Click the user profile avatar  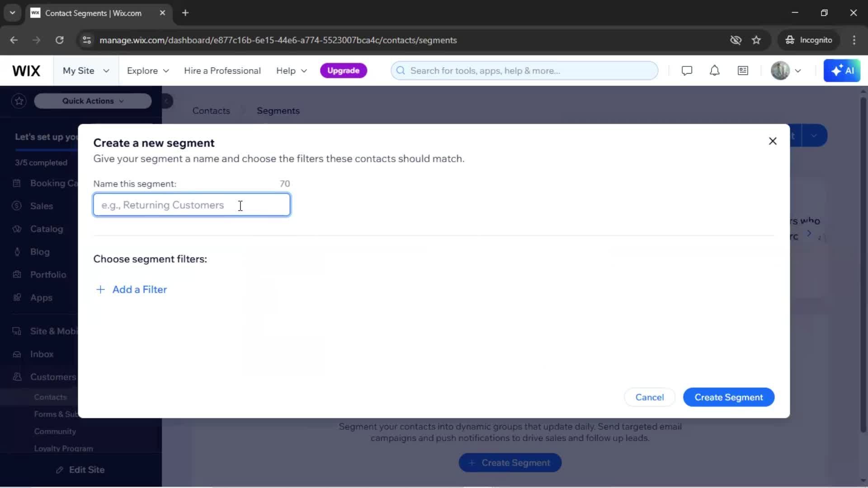pos(780,70)
